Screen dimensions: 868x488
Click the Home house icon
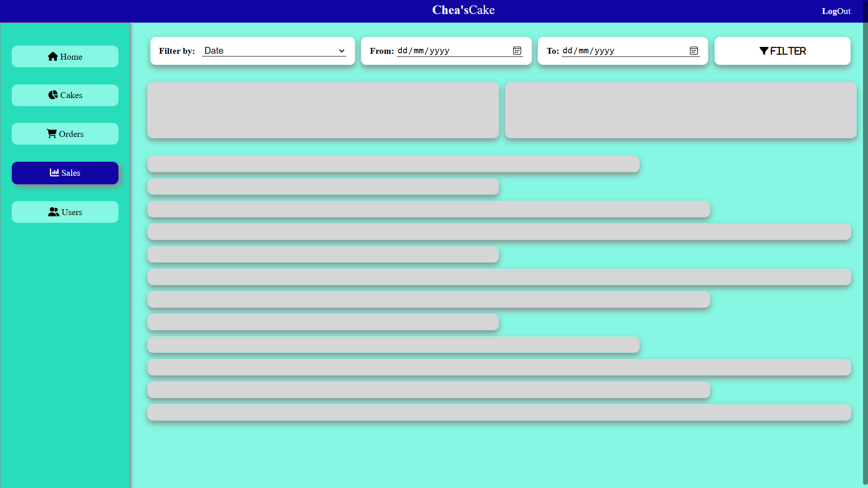click(x=53, y=56)
